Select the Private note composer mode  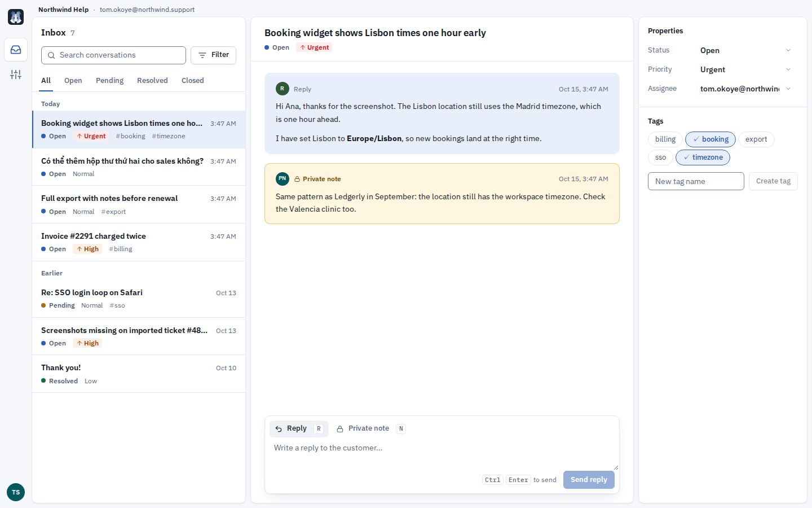pos(370,429)
